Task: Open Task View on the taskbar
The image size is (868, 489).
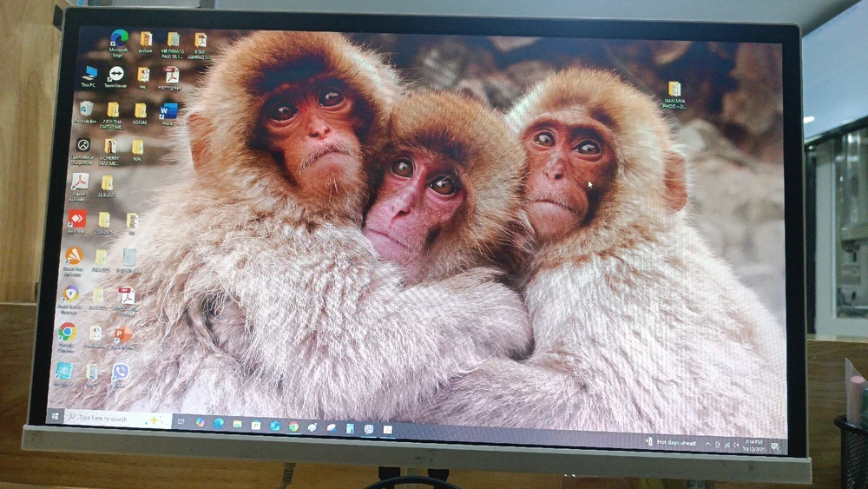Action: click(181, 421)
